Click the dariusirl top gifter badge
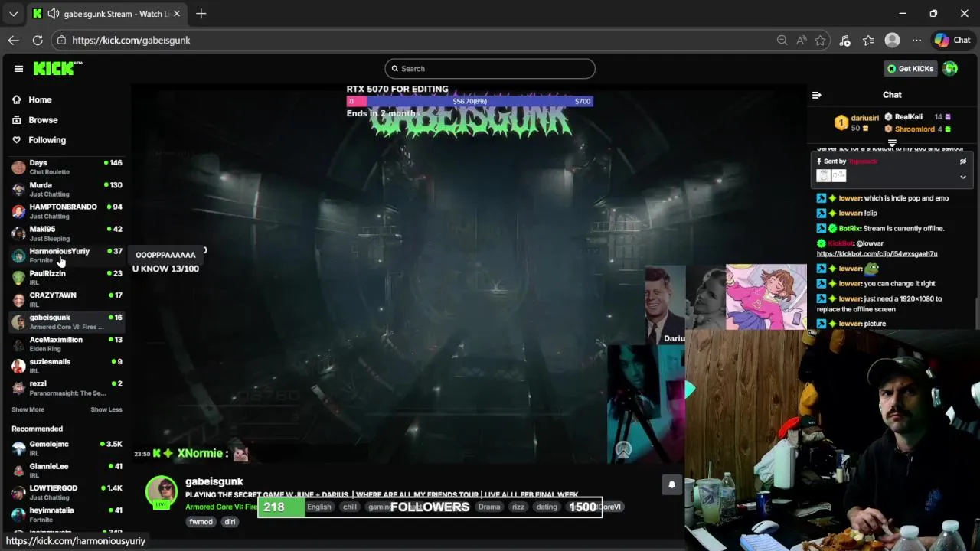 (x=841, y=122)
